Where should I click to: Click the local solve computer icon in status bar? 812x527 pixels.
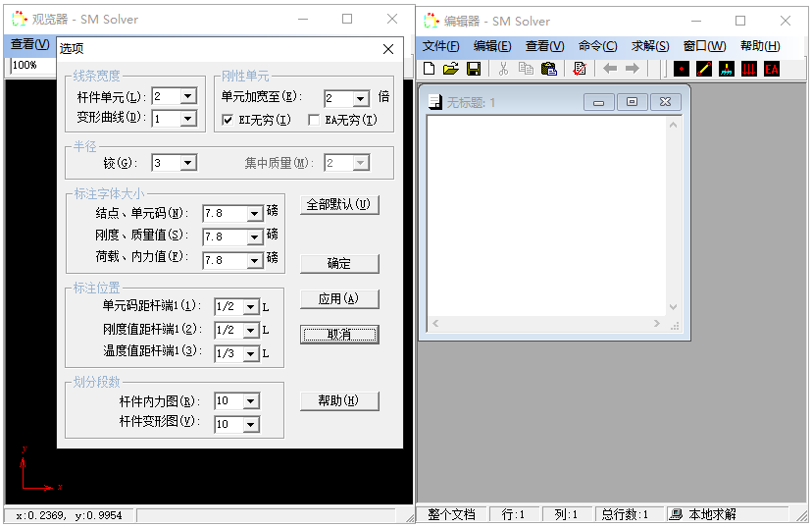[x=676, y=514]
